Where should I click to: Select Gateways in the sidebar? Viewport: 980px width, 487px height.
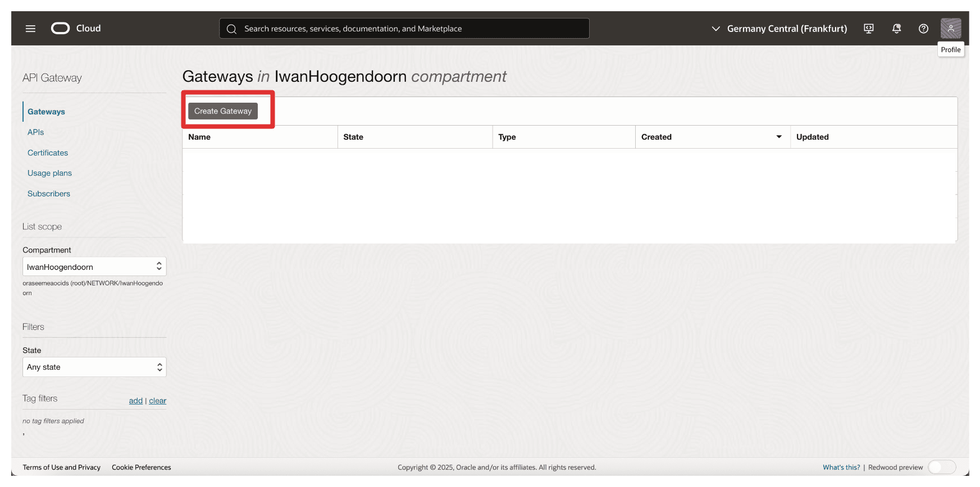click(46, 112)
